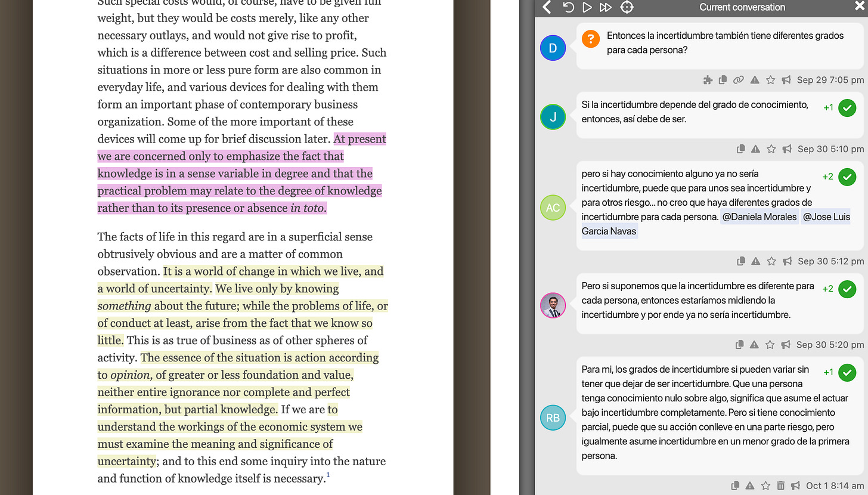Flag the Sep 30 5:12 pm comment
This screenshot has height=495, width=868.
(756, 261)
